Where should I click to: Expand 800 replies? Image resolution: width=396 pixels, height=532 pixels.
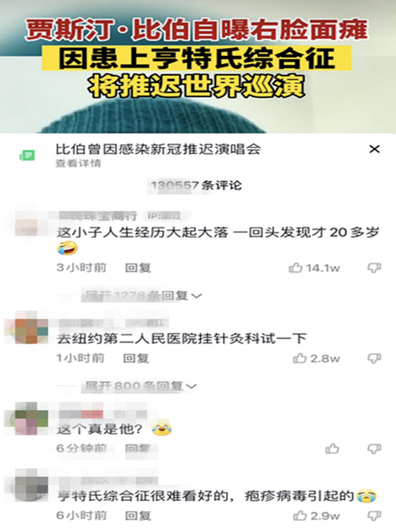pyautogui.click(x=141, y=386)
